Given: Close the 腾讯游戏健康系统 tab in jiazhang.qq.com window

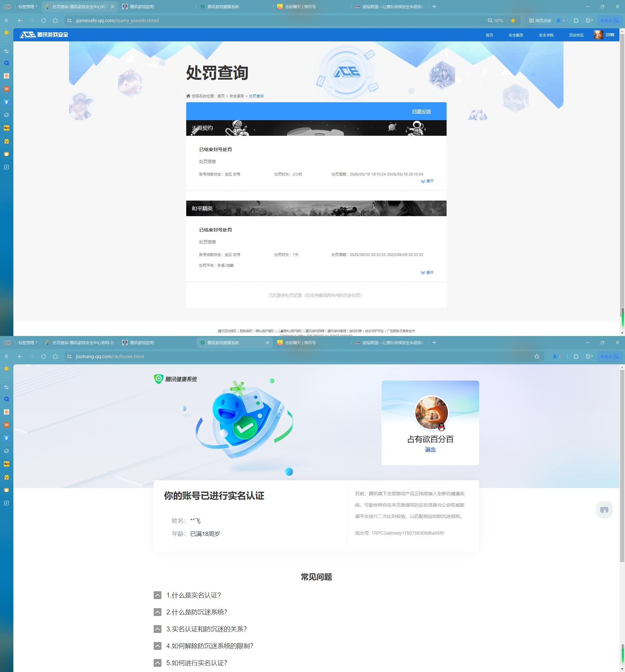Looking at the screenshot, I should [268, 343].
